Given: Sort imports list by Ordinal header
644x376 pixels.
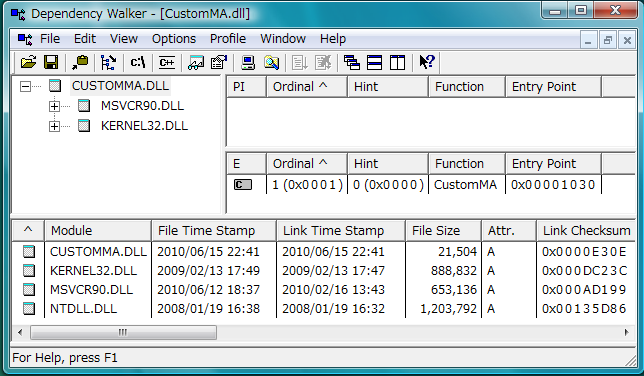Looking at the screenshot, I should 307,87.
